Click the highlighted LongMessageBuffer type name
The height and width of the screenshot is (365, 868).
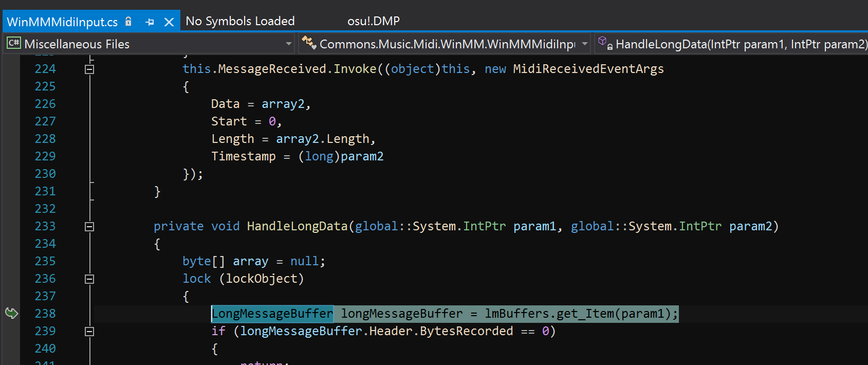(x=272, y=314)
